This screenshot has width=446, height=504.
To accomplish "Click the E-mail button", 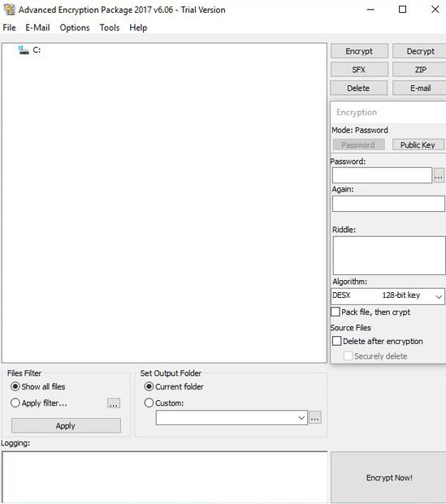I will [420, 88].
